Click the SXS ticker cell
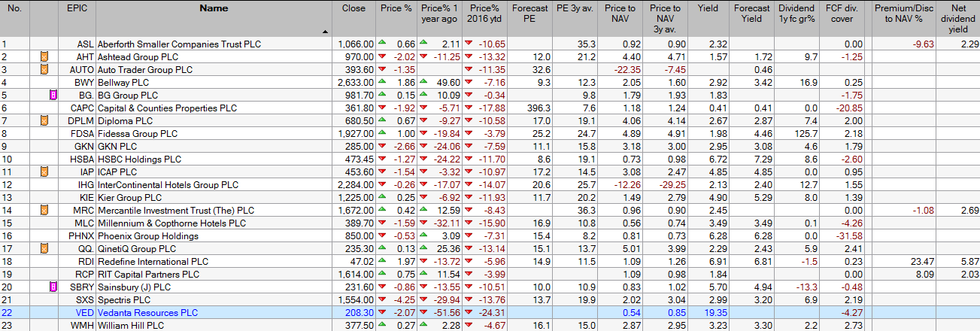The image size is (980, 331). point(77,300)
